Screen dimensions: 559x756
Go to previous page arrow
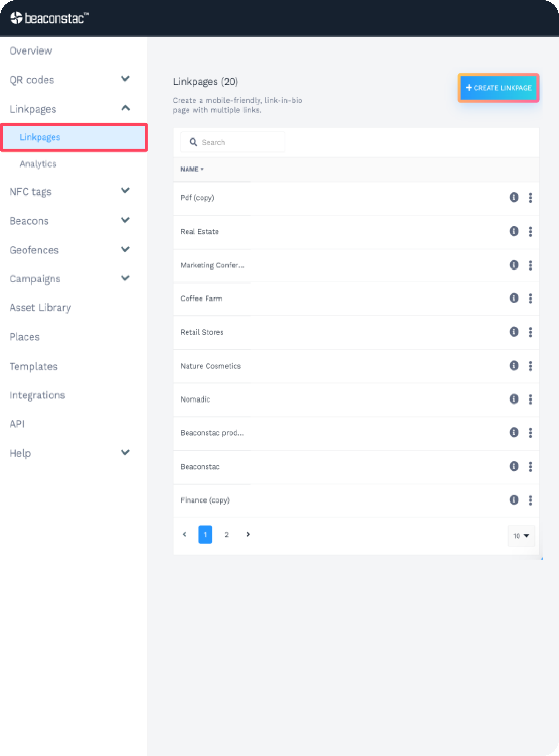pyautogui.click(x=184, y=535)
